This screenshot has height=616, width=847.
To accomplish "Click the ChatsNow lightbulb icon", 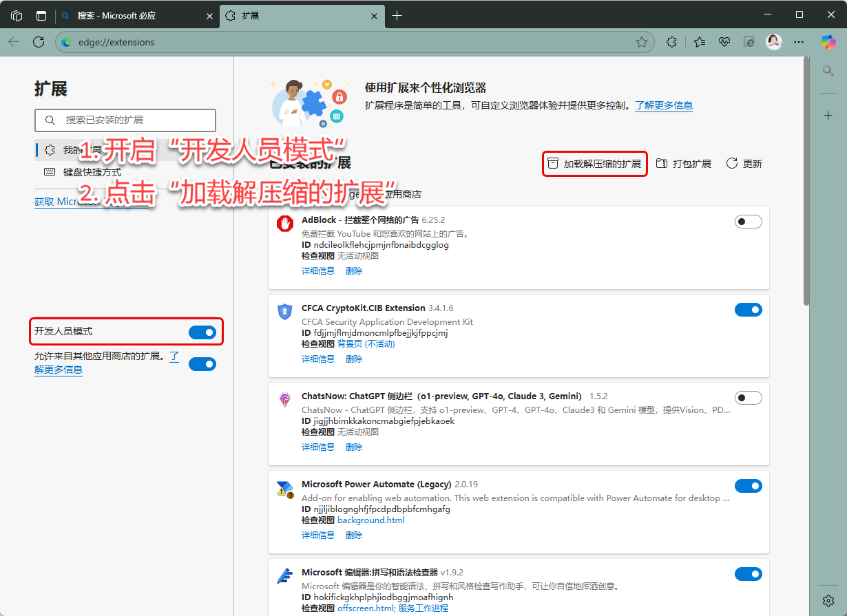I will click(x=285, y=400).
